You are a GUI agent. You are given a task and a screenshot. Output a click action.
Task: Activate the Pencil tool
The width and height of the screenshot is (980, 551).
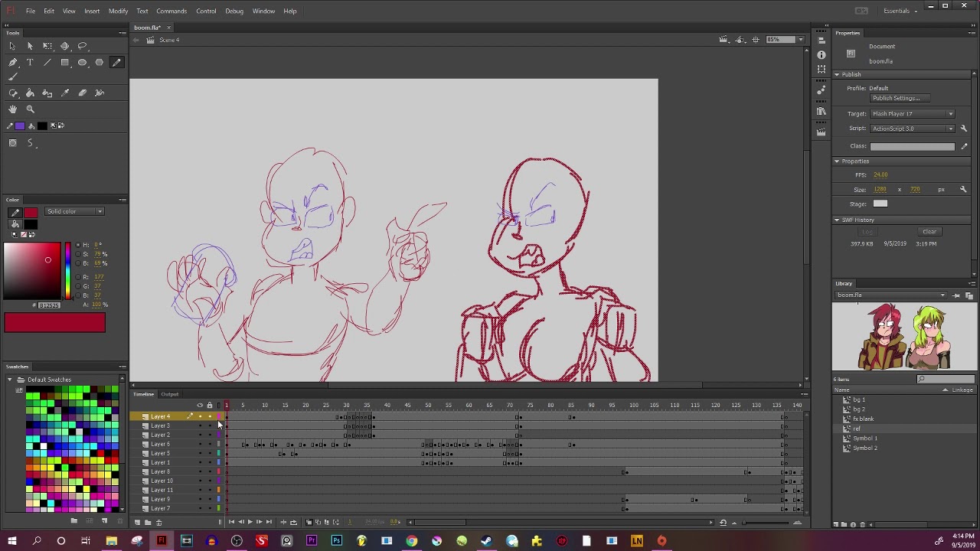tap(116, 63)
